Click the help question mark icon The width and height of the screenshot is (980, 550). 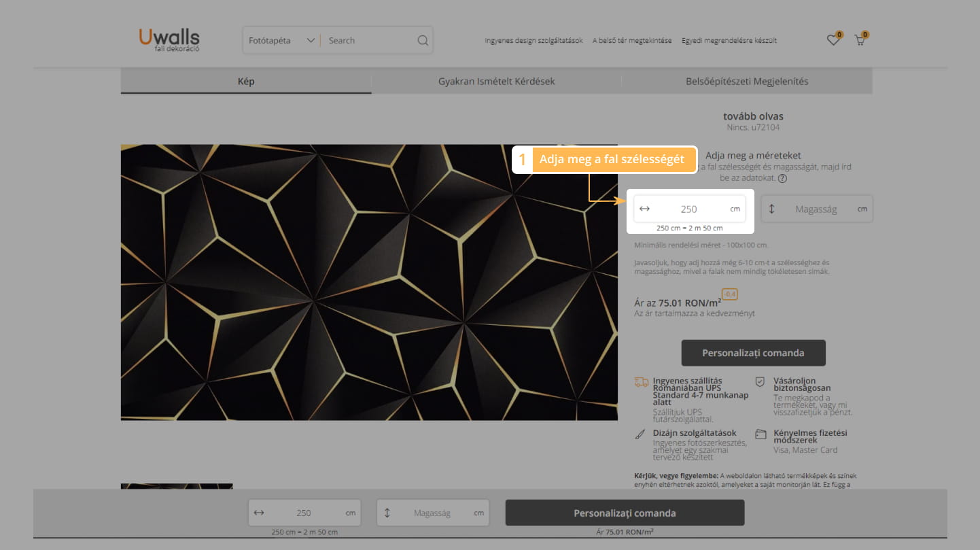[x=782, y=179]
